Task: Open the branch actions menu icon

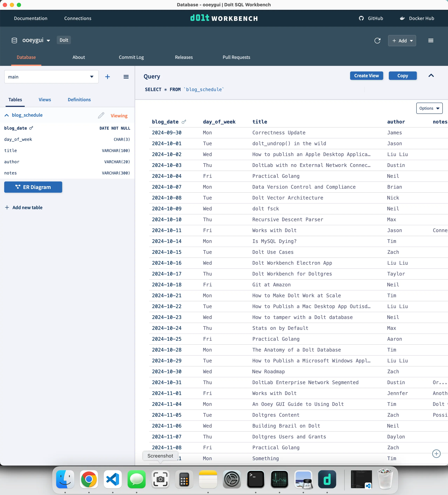Action: point(126,77)
